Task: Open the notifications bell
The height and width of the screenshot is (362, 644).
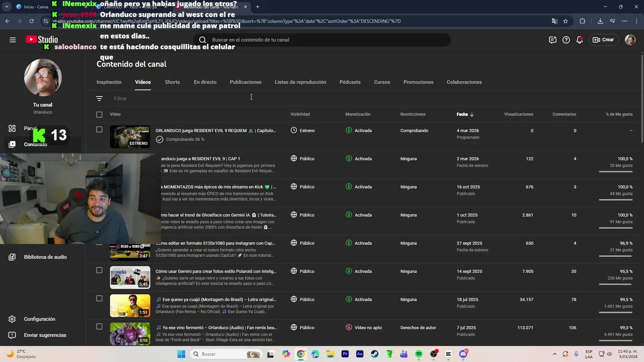Action: pos(580,40)
